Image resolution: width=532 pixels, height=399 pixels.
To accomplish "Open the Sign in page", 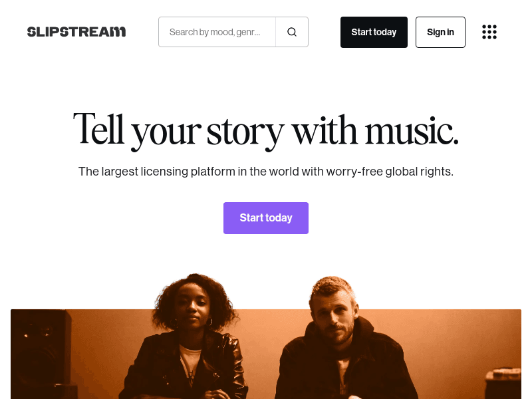I will point(440,32).
